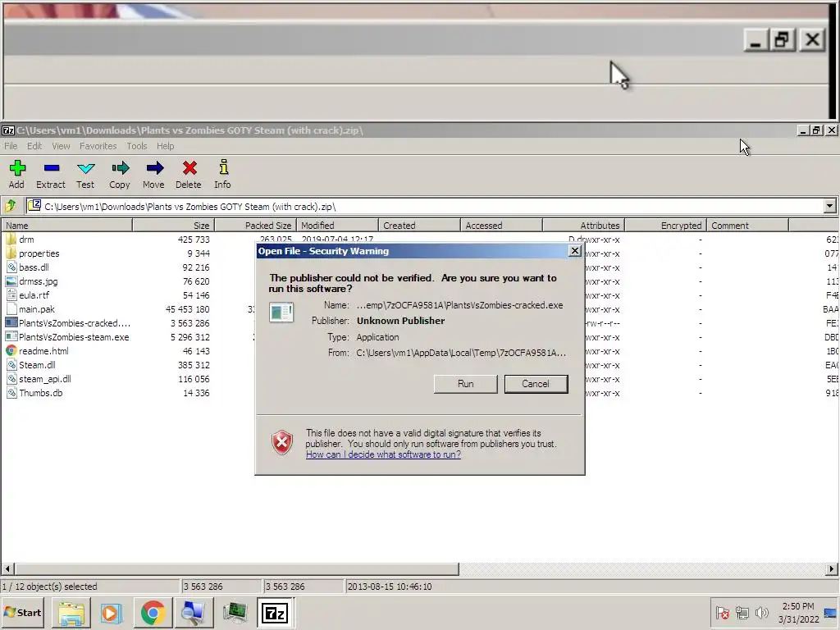The width and height of the screenshot is (840, 630).
Task: Click the bass.dll file icon
Action: pos(11,267)
